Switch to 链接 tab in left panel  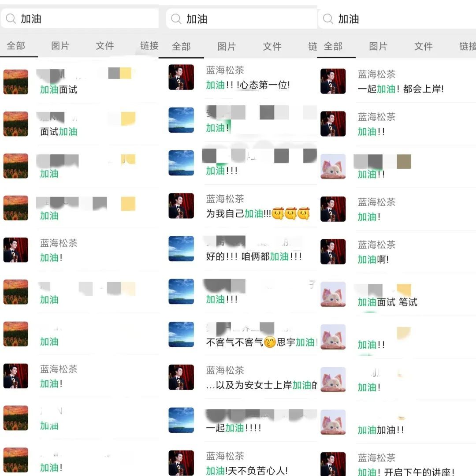click(x=149, y=46)
